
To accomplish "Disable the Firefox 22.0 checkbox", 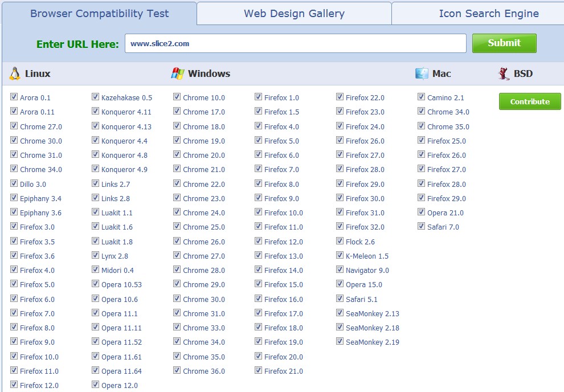I will click(x=340, y=97).
